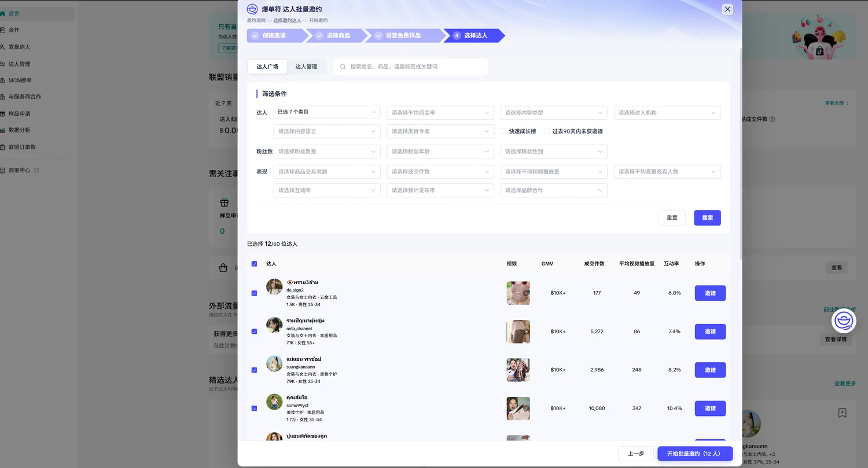
Task: Switch to the 达人管理 tab in dialog
Action: tap(306, 67)
